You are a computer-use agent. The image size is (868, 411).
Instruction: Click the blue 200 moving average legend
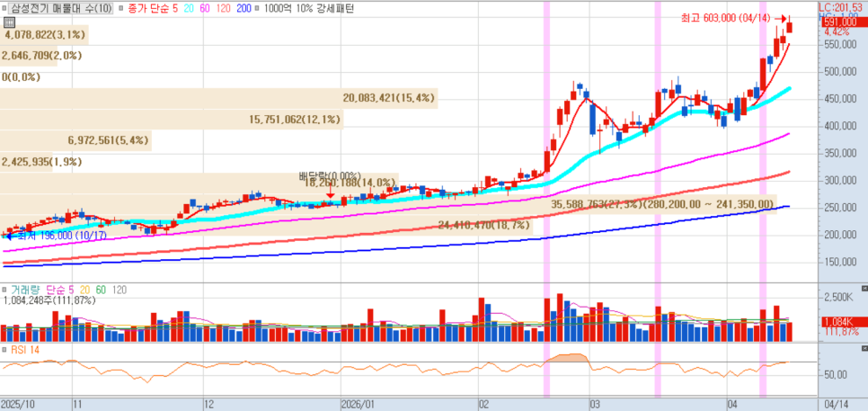pos(243,8)
